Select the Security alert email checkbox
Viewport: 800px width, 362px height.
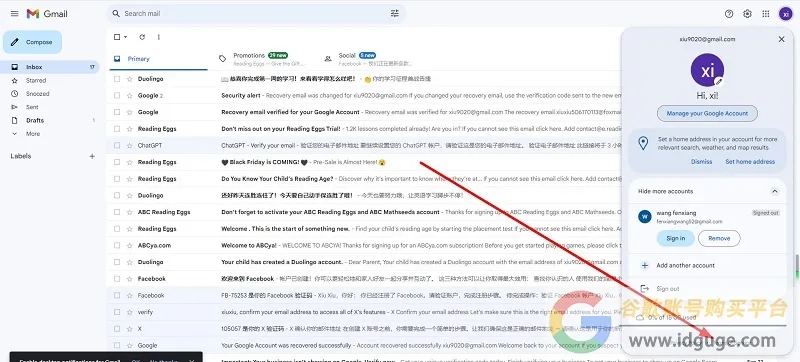pyautogui.click(x=117, y=95)
